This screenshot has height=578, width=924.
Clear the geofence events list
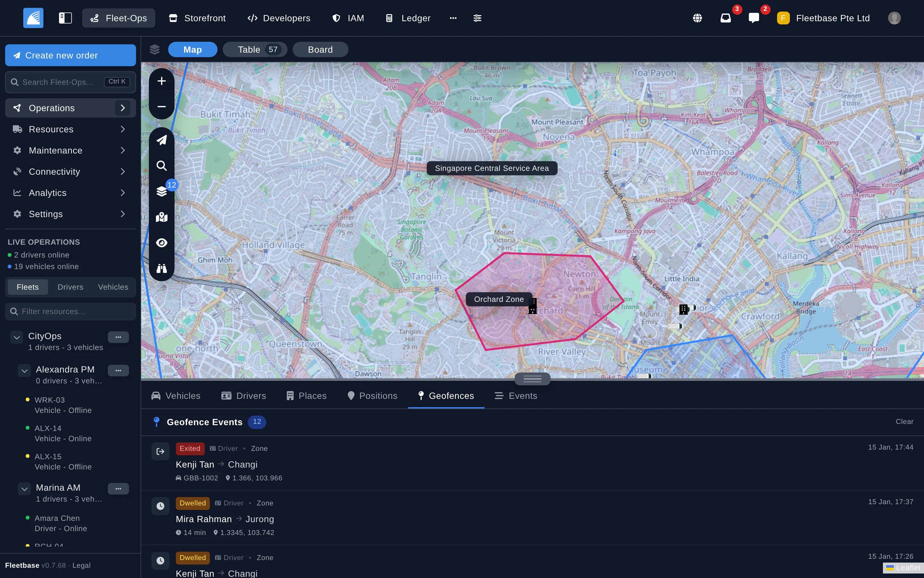point(904,422)
